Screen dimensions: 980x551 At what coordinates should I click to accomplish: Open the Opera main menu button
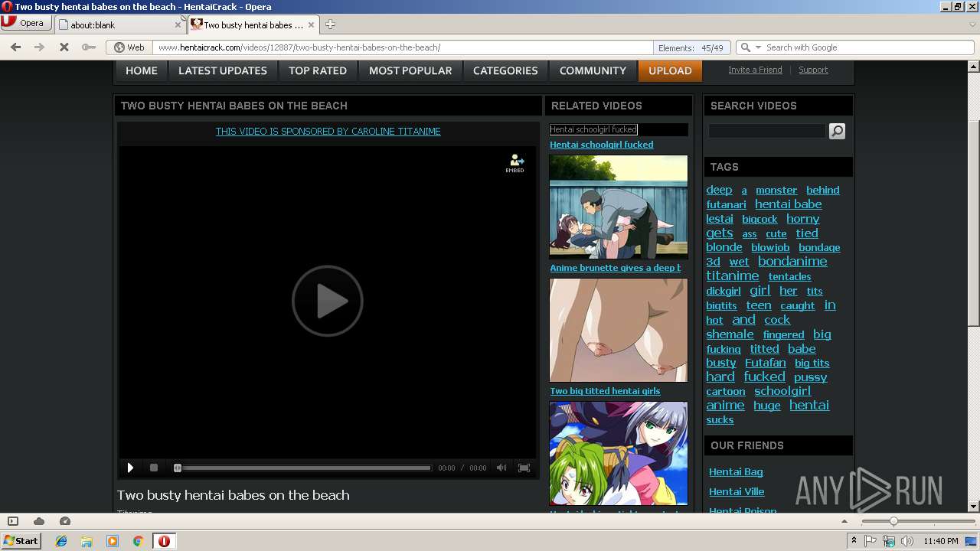point(26,24)
